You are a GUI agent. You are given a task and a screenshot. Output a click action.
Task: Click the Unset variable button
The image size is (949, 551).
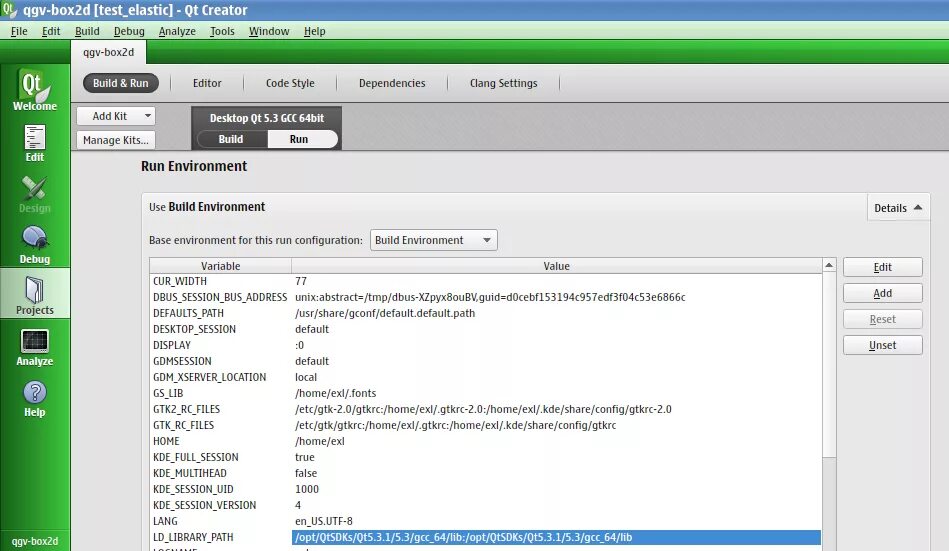tap(882, 345)
